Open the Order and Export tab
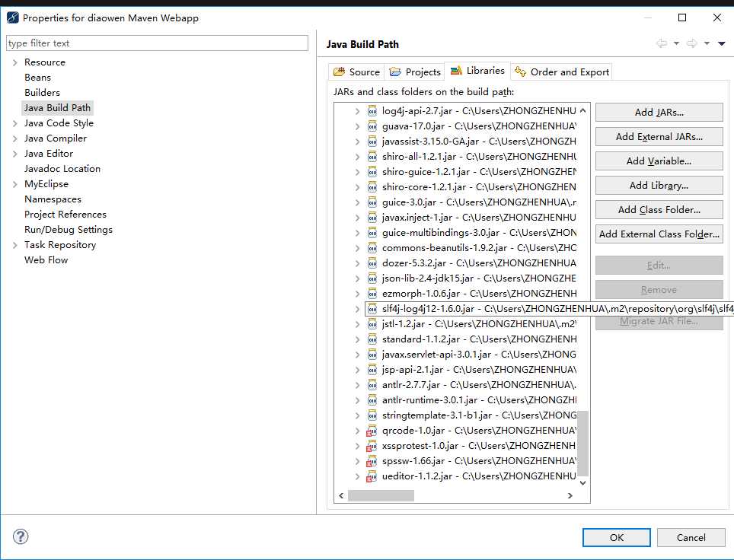Viewport: 734px width, 560px height. tap(562, 72)
